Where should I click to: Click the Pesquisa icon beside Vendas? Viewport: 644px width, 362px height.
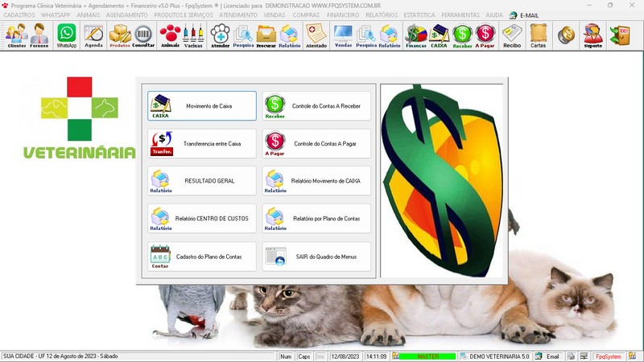click(366, 35)
